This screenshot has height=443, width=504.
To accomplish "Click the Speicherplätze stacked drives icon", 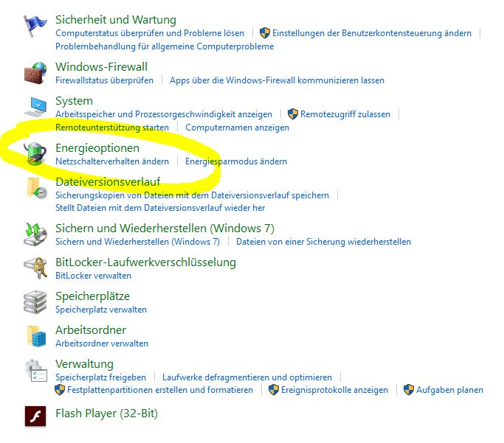I will 35,302.
